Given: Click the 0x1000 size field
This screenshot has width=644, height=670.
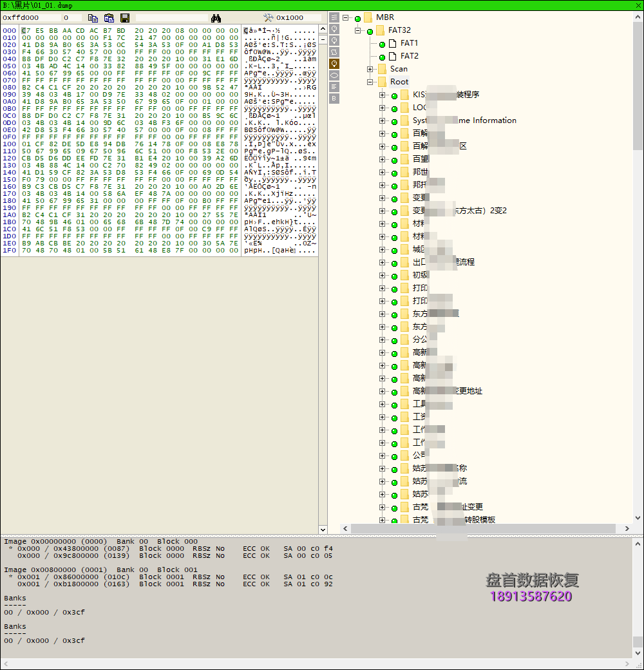Looking at the screenshot, I should click(x=298, y=18).
